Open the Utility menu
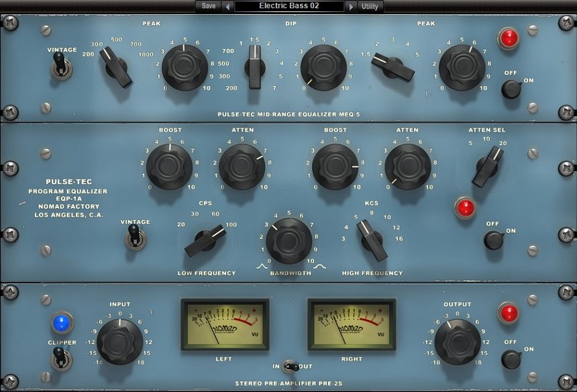Viewport: 577px width, 392px height. 370,6
